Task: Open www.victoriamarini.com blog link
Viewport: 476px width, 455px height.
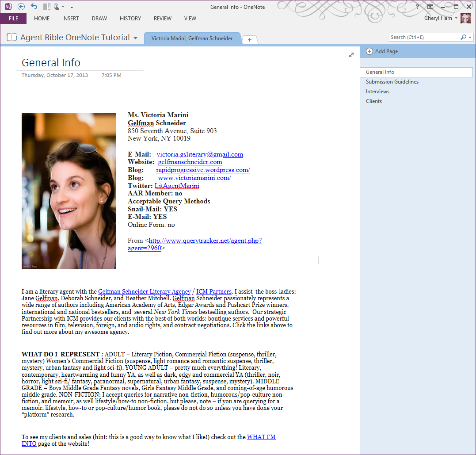Action: coord(194,178)
